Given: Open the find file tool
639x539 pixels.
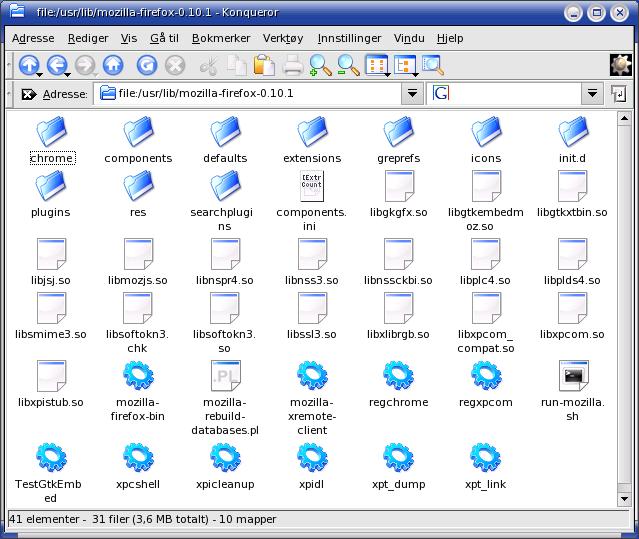Looking at the screenshot, I should click(433, 65).
